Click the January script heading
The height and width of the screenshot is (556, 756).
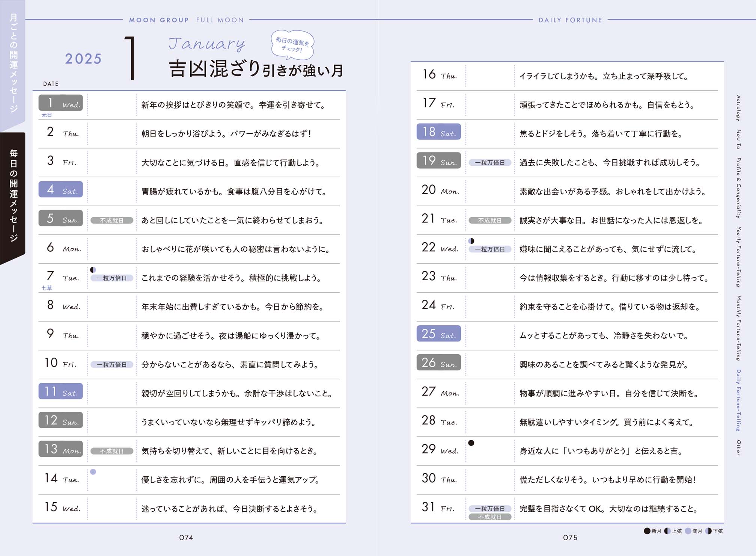207,44
